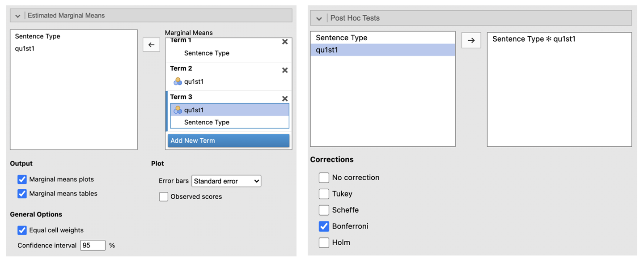Image resolution: width=644 pixels, height=264 pixels.
Task: Select Sentence Type in Post Hoc variable list
Action: (x=342, y=38)
